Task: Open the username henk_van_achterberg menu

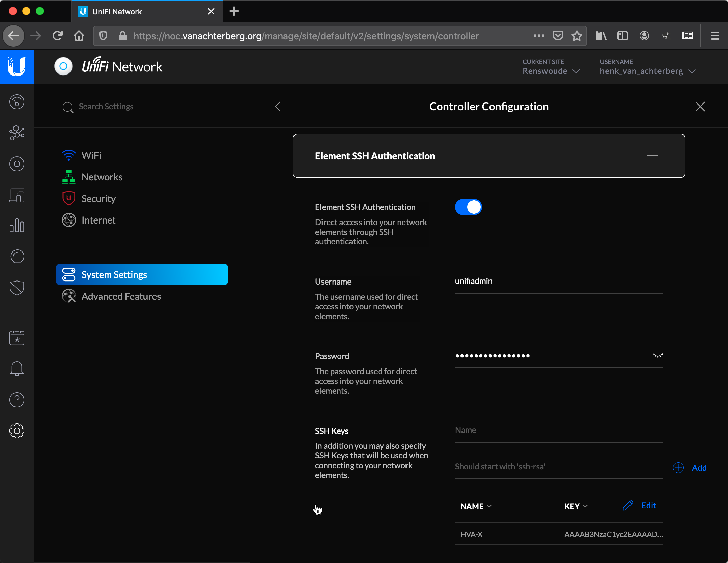Action: [x=646, y=71]
